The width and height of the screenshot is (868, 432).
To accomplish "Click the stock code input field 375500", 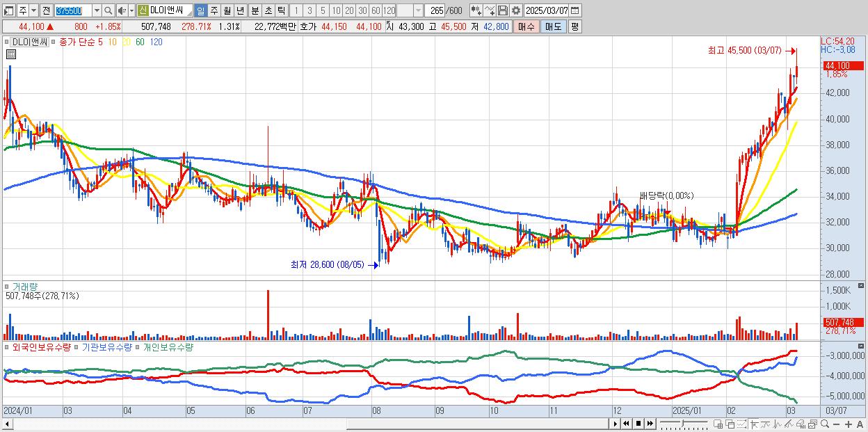I will click(73, 10).
